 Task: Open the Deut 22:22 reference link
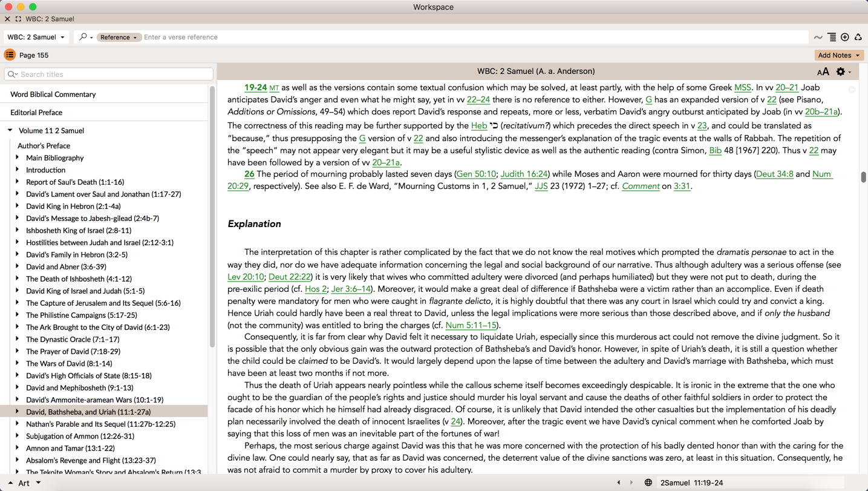point(290,277)
